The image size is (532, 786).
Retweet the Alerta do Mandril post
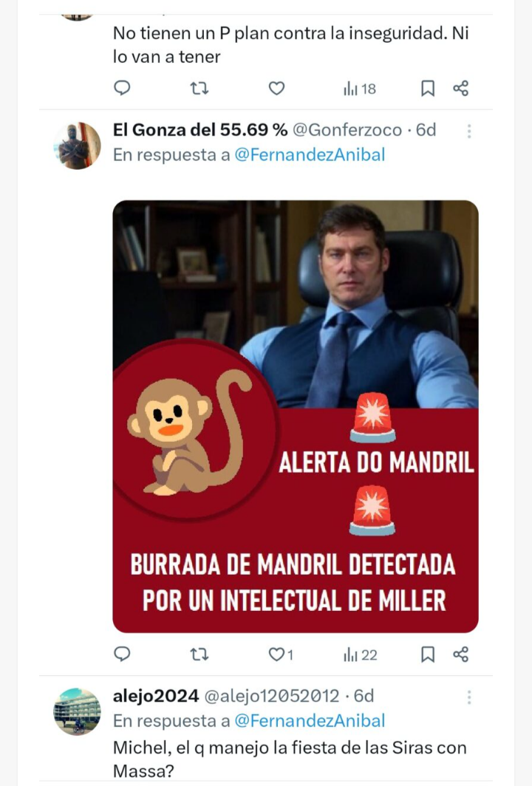(199, 655)
